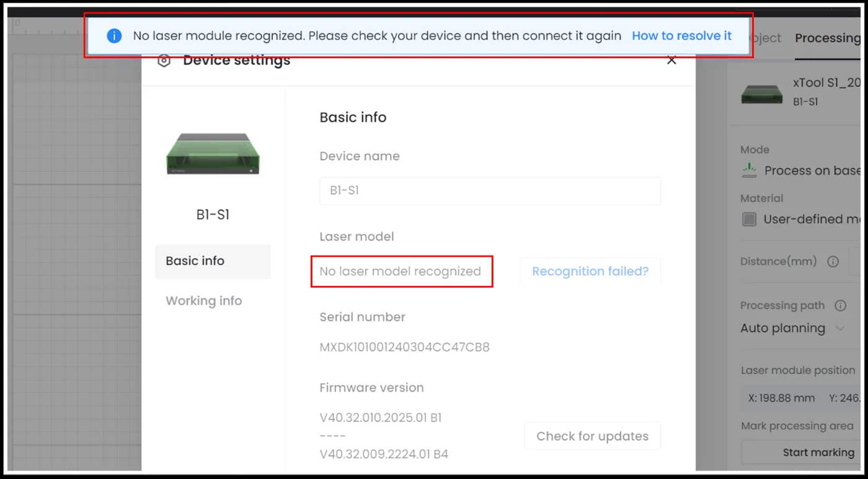The image size is (868, 479).
Task: Open the Processing tab in right panel
Action: [827, 38]
